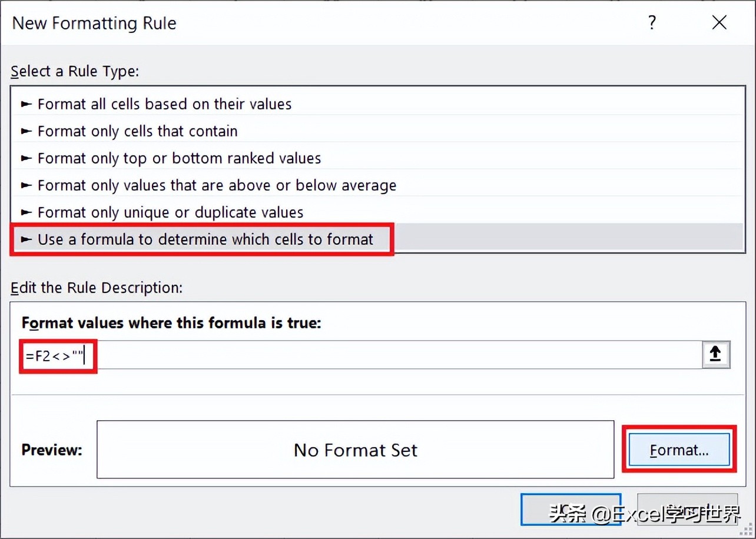Click the 'Select a Rule Type:' label
This screenshot has height=539, width=756.
[75, 72]
